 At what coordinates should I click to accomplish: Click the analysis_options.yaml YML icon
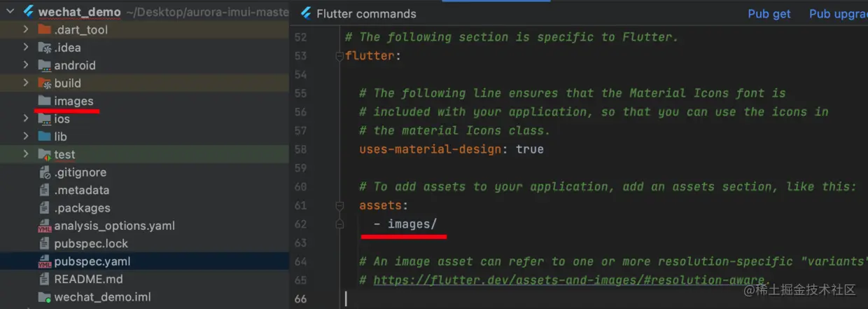coord(45,226)
